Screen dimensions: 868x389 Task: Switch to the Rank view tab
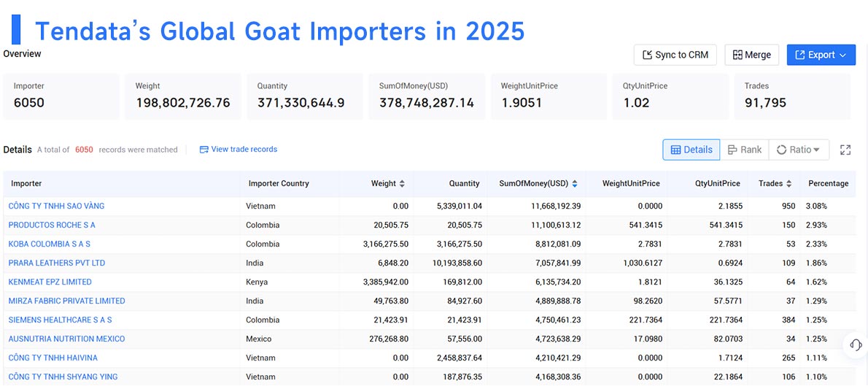745,150
